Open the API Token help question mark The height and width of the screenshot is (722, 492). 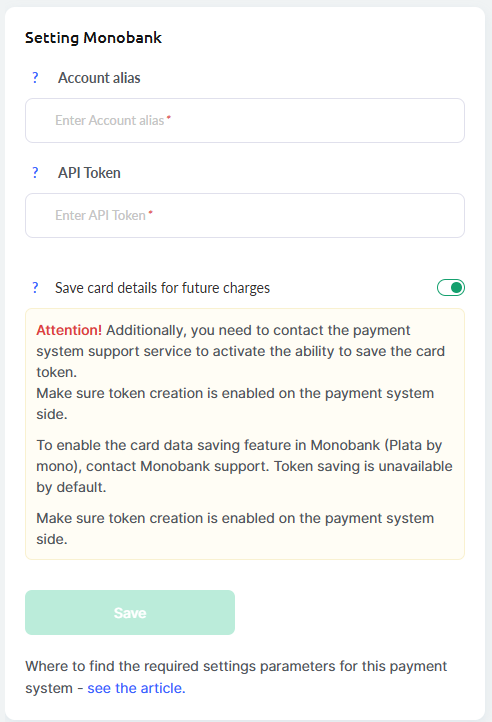35,173
